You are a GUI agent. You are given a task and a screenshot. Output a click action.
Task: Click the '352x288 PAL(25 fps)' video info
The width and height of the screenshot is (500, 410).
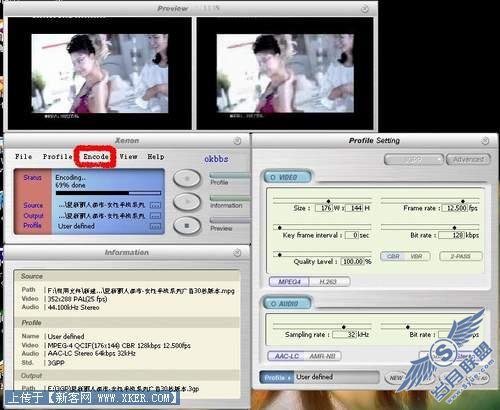tap(77, 299)
